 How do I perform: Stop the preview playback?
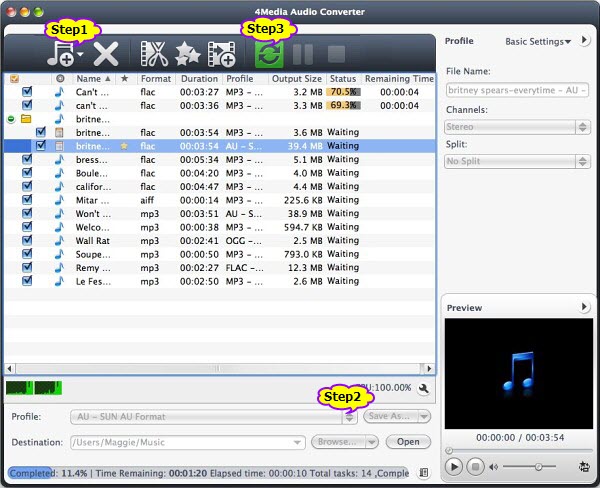475,467
